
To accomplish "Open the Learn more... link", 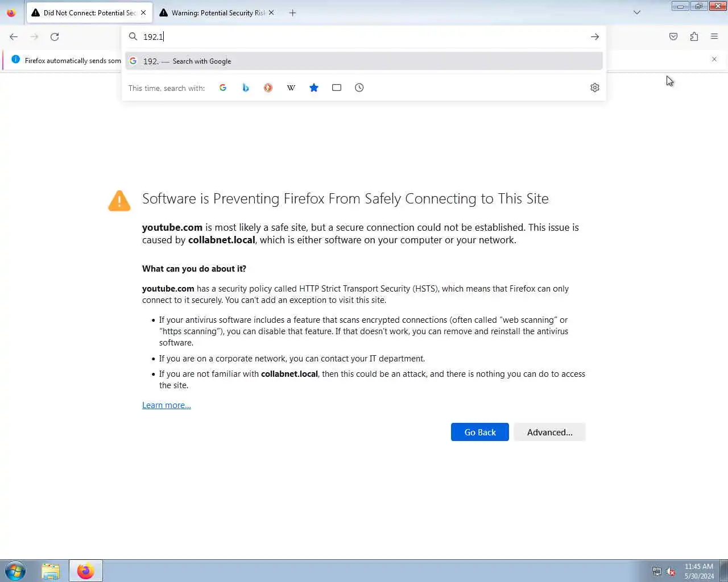I will [167, 405].
